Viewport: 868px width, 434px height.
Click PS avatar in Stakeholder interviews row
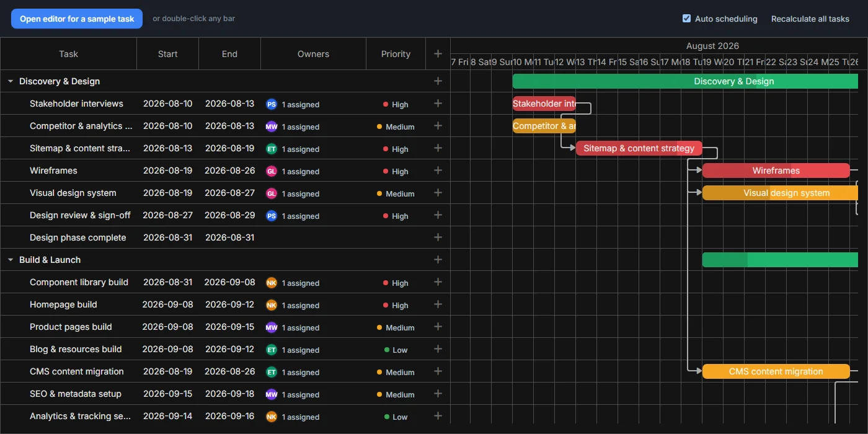[272, 104]
